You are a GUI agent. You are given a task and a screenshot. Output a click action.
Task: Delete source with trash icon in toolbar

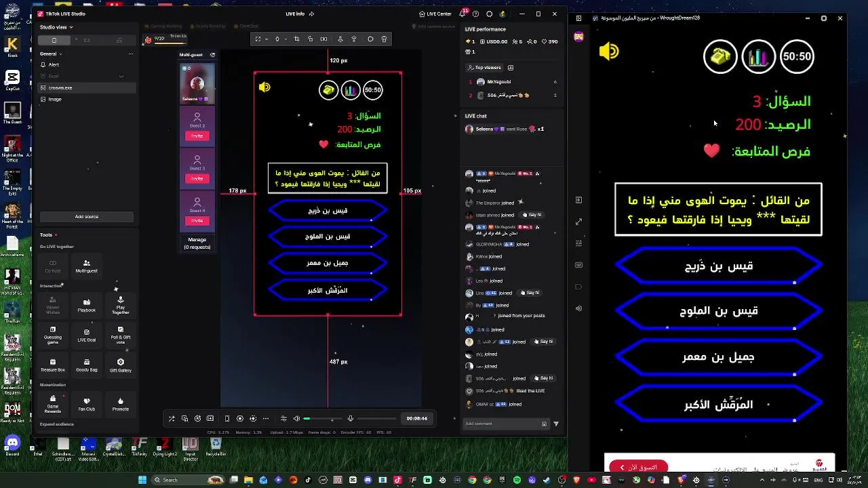click(384, 39)
